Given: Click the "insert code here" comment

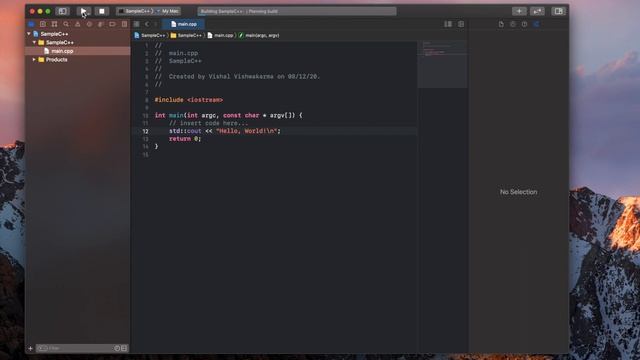Looking at the screenshot, I should [208, 123].
